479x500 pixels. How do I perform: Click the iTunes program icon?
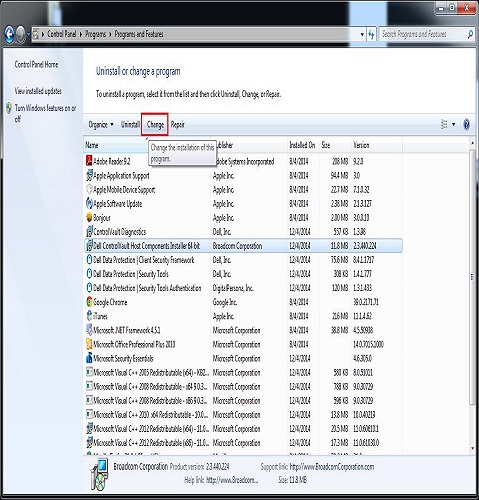(x=89, y=316)
